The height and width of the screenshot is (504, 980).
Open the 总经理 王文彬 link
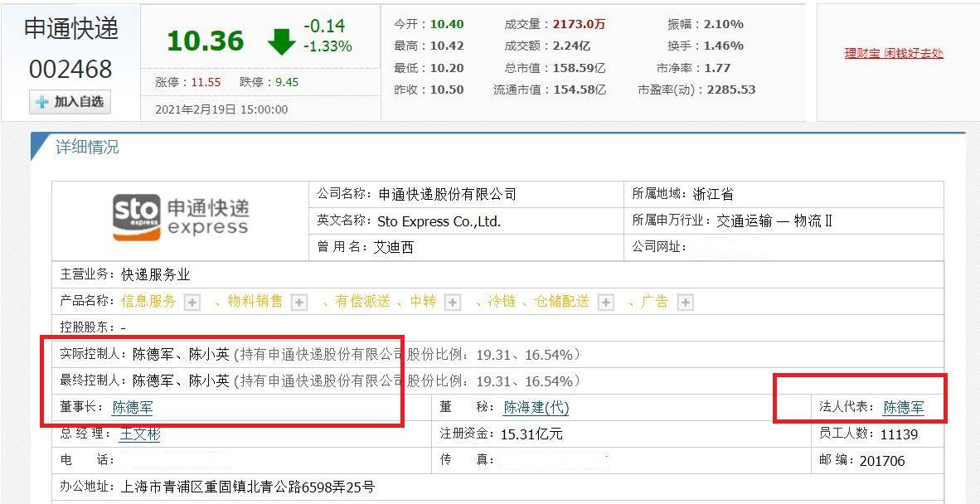pos(140,434)
